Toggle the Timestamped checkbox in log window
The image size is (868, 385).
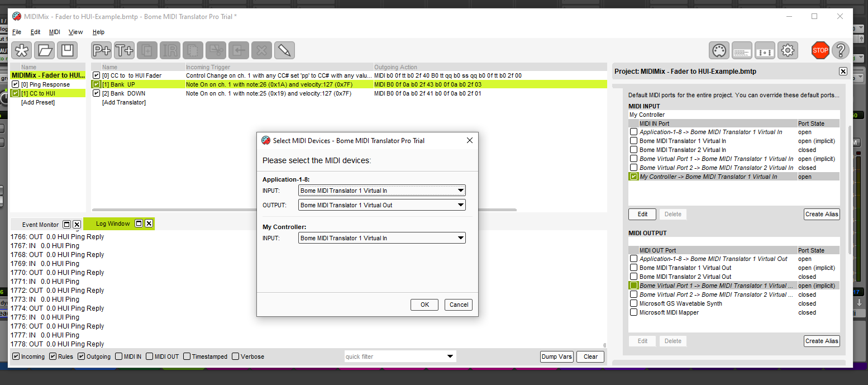click(x=187, y=357)
